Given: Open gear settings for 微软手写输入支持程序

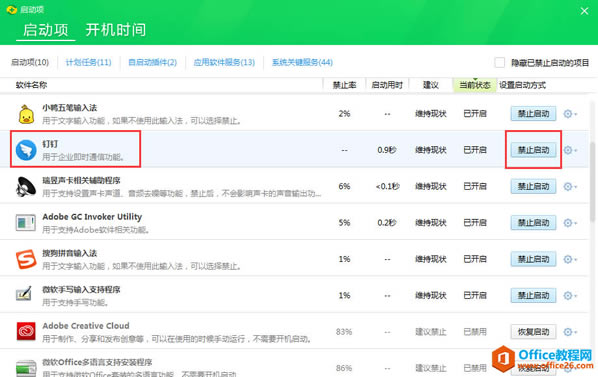Looking at the screenshot, I should (570, 295).
